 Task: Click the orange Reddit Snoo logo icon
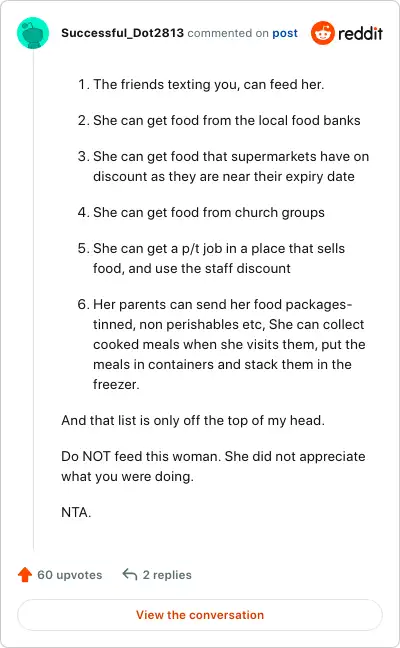pyautogui.click(x=323, y=33)
